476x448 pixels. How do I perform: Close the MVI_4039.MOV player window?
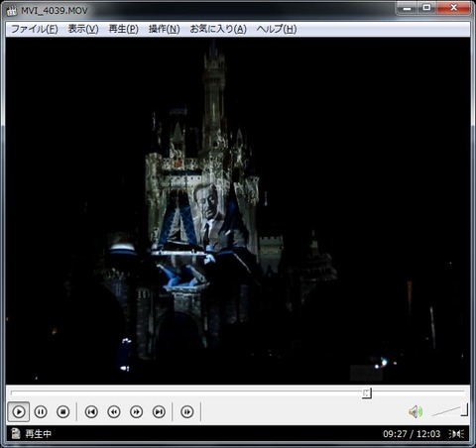coord(453,8)
